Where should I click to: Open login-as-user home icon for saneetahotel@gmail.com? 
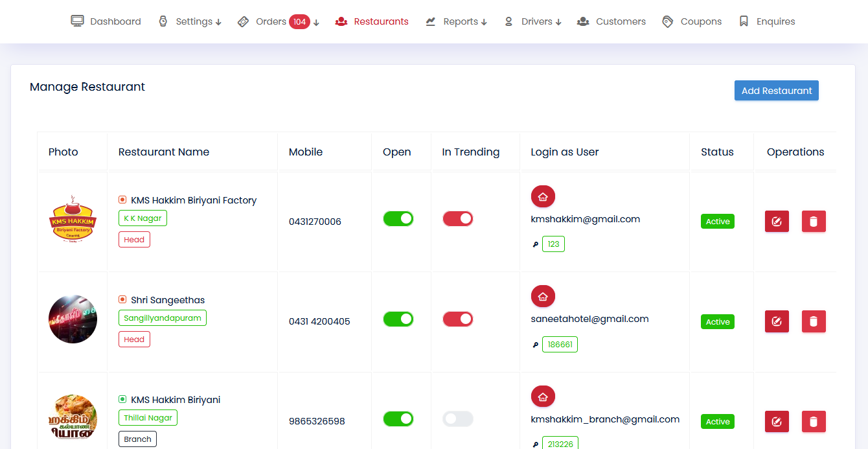pyautogui.click(x=543, y=297)
